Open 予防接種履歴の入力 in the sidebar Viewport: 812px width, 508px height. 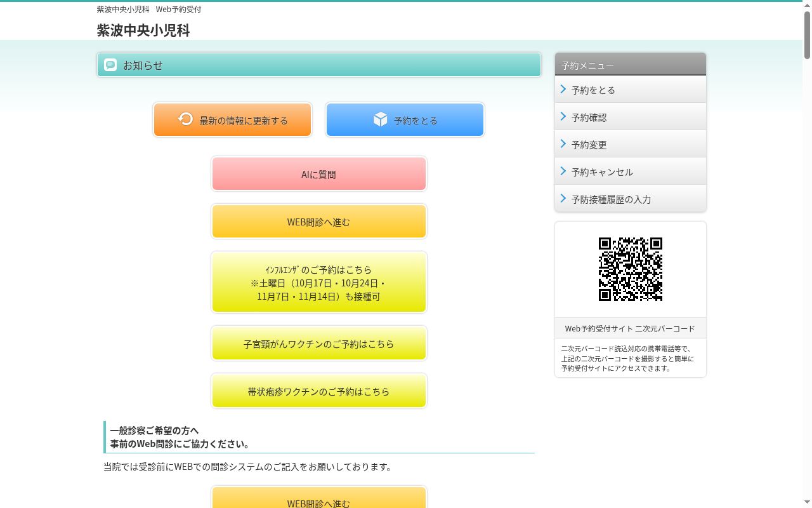coord(631,199)
